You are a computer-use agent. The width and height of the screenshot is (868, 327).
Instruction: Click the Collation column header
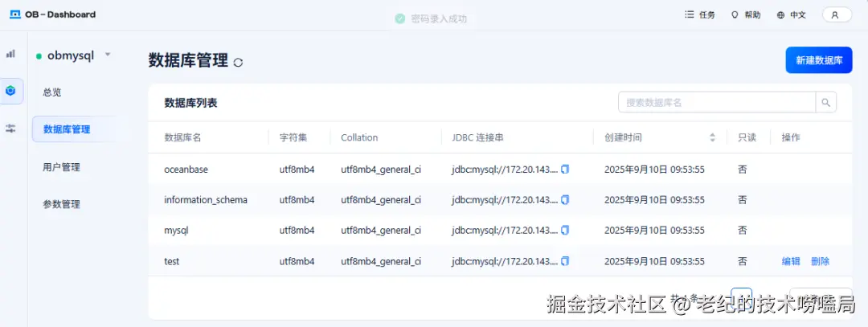click(x=359, y=137)
